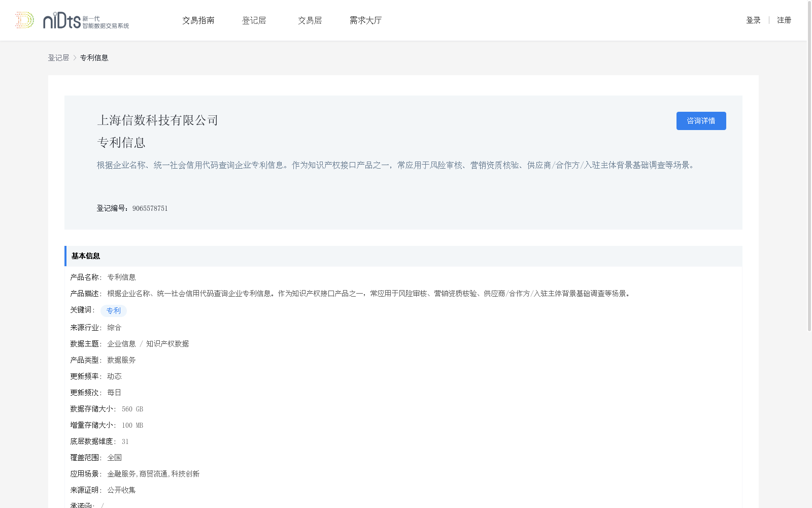812x508 pixels.
Task: Click the niDts system logo
Action: [86, 20]
